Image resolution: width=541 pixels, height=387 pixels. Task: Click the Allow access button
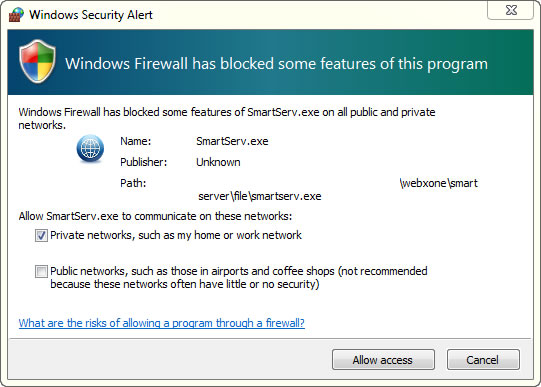tap(383, 360)
